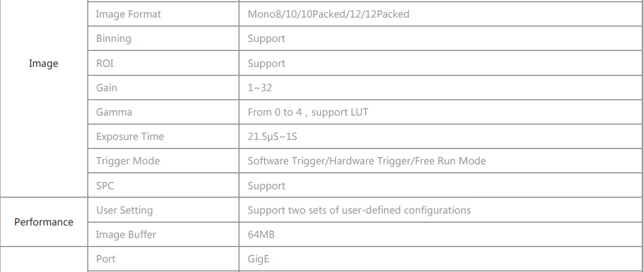
Task: Select the Trigger Mode label cell
Action: click(x=128, y=161)
